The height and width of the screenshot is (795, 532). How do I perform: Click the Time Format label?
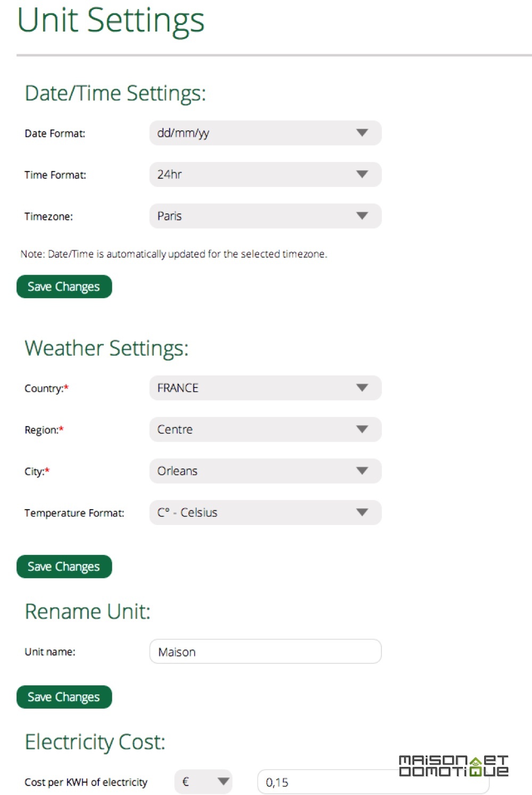(55, 175)
